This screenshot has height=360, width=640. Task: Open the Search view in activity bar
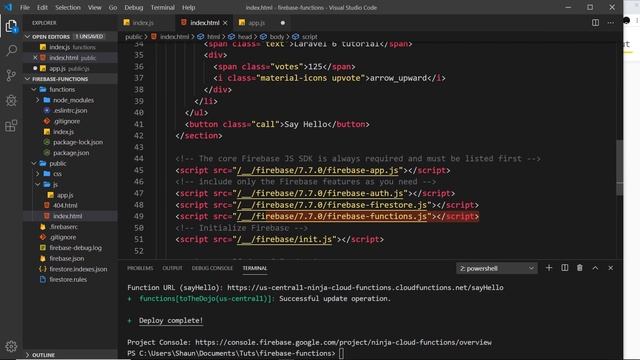point(11,51)
